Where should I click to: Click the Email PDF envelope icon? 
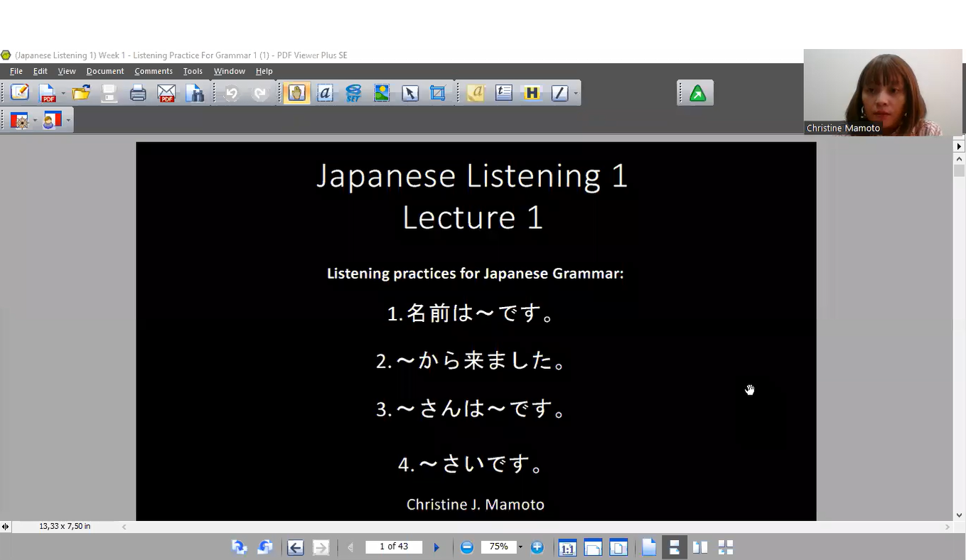(x=166, y=93)
